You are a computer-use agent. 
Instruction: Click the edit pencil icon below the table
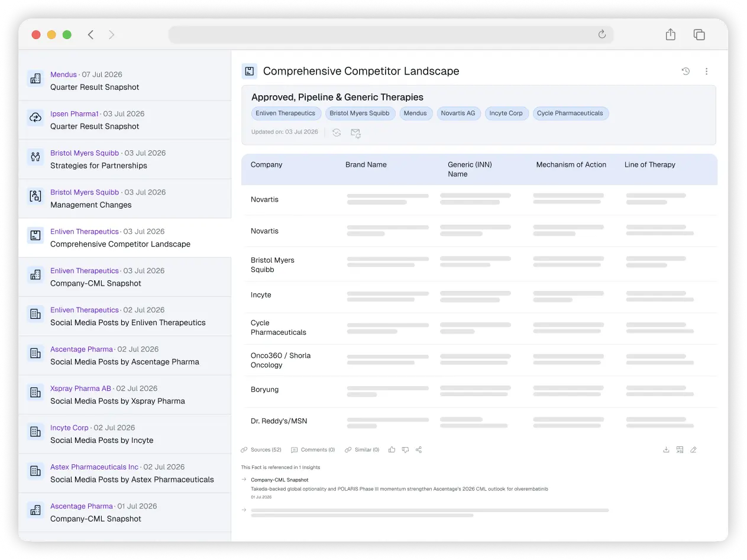[694, 450]
